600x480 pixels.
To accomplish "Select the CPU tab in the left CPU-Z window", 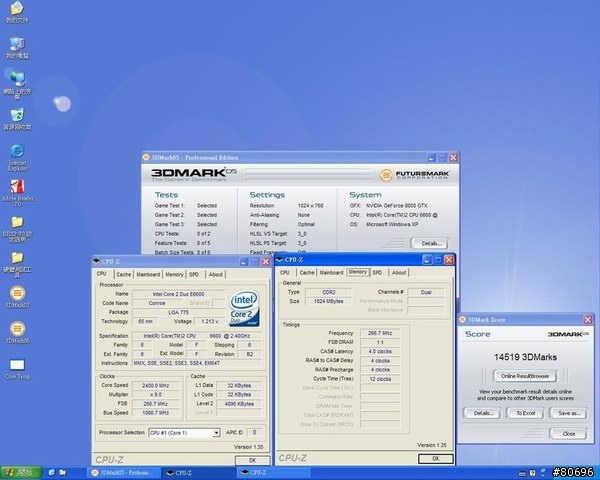I will [101, 274].
